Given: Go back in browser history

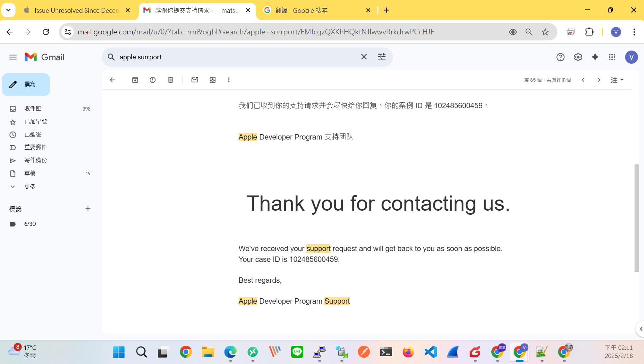Looking at the screenshot, I should (9, 32).
